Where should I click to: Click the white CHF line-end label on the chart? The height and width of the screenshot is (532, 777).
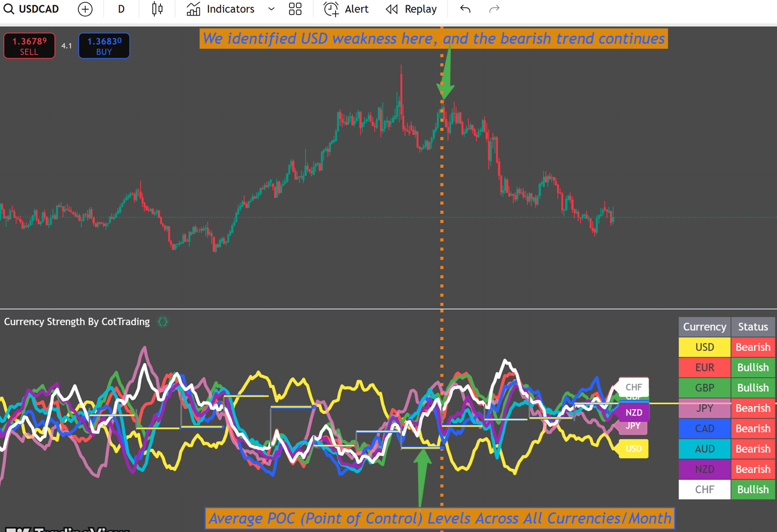[634, 387]
